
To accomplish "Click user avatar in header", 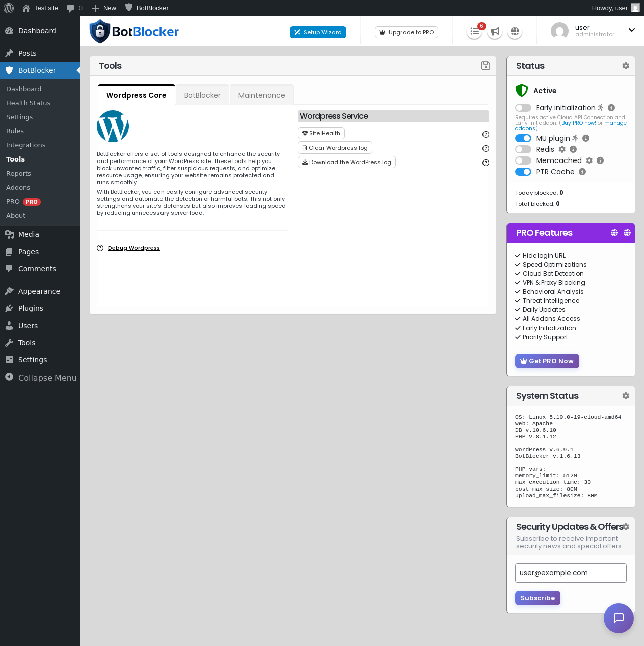I will pos(559,31).
